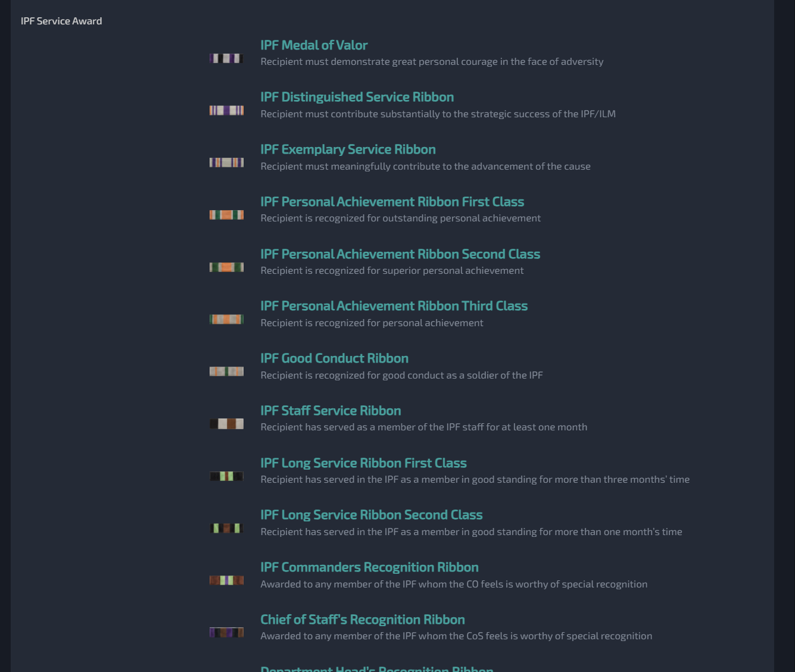Click Personal Achievement First Class ribbon icon
795x672 pixels.
[x=226, y=215]
